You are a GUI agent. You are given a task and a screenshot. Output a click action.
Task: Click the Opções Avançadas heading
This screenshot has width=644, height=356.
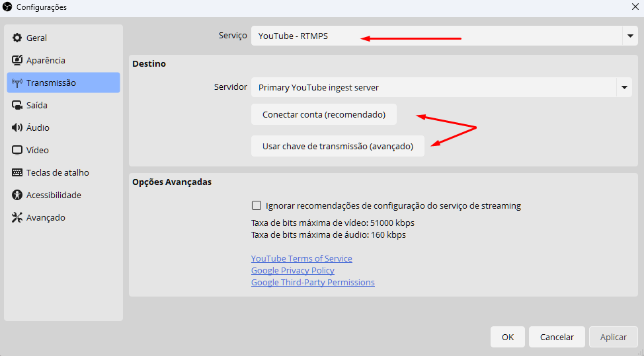tap(172, 182)
